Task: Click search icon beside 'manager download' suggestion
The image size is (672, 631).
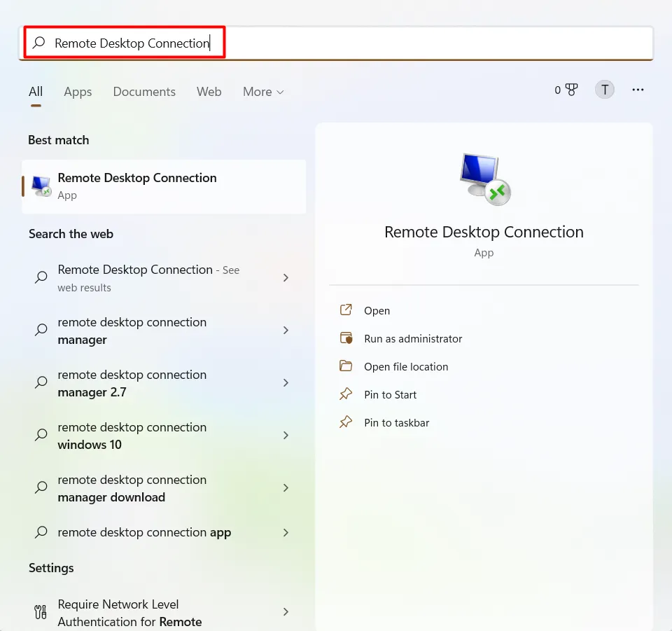Action: (x=41, y=487)
